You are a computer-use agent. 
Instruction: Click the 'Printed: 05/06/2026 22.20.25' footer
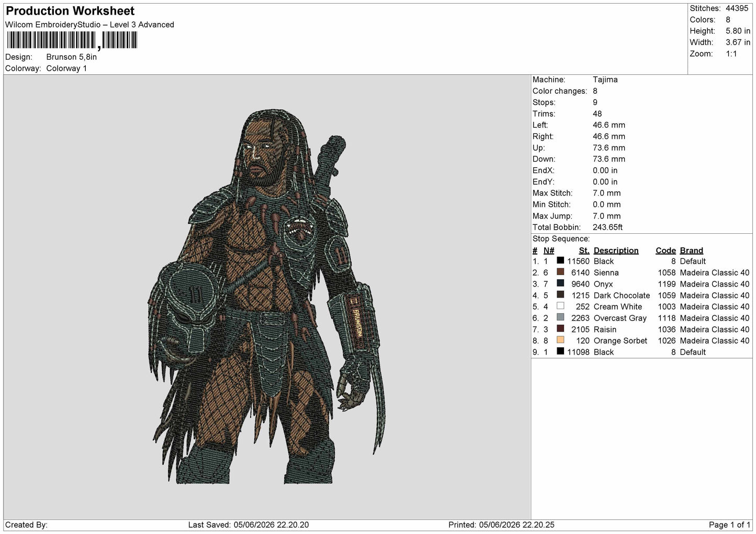(x=502, y=525)
